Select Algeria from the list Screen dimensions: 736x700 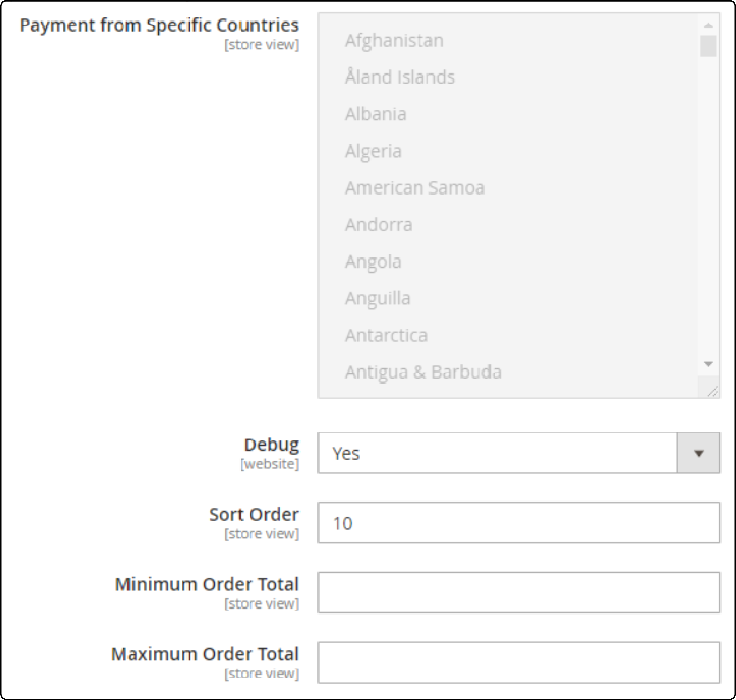point(373,151)
